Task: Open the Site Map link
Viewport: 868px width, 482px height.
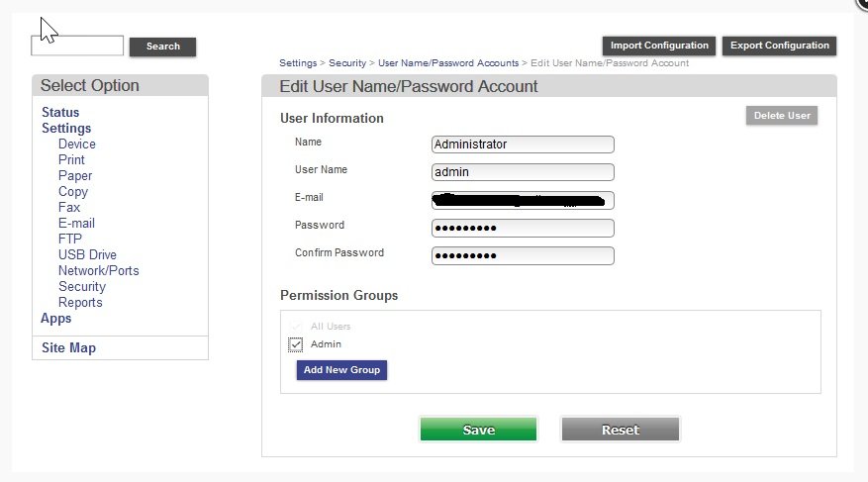Action: pyautogui.click(x=68, y=348)
